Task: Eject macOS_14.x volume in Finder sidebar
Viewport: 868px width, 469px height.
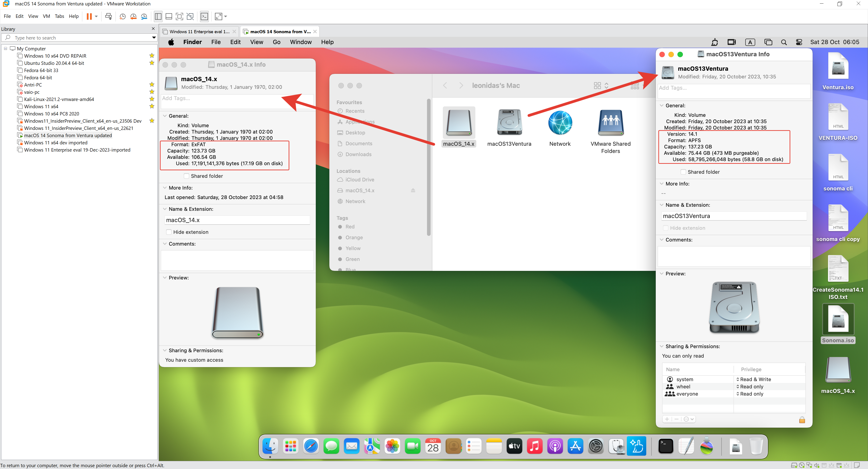Action: click(x=413, y=190)
